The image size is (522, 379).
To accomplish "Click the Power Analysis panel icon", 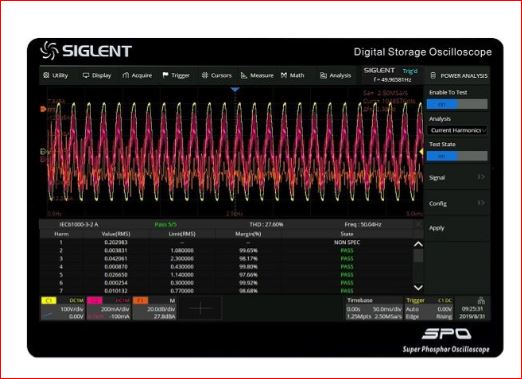I will point(433,76).
